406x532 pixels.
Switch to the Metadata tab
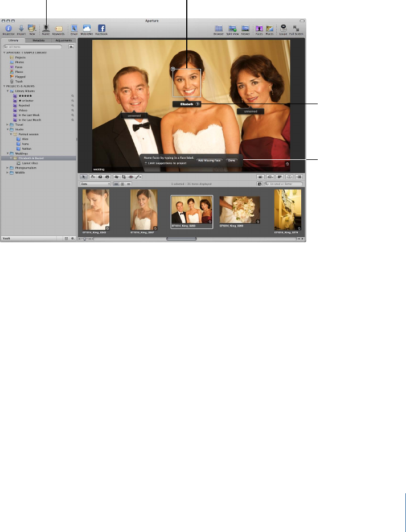[38, 40]
